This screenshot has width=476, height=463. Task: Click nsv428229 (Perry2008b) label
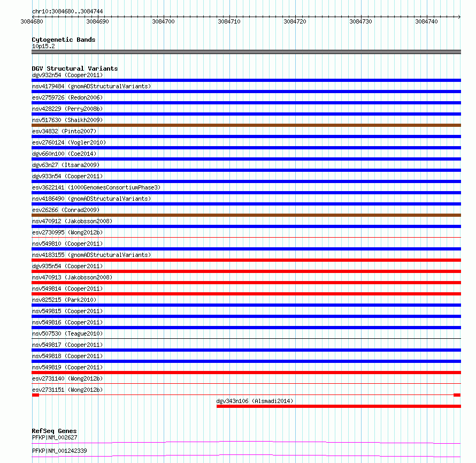67,109
